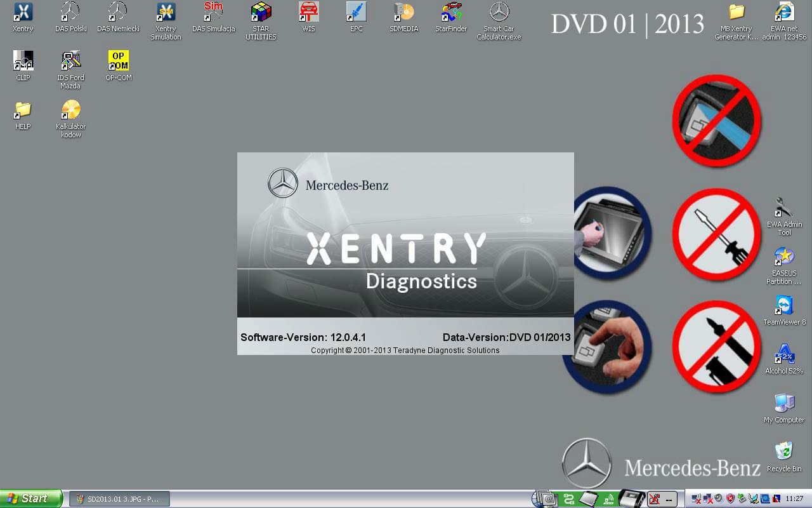Image resolution: width=812 pixels, height=508 pixels.
Task: Launch EPC parts catalog icon
Action: point(357,18)
